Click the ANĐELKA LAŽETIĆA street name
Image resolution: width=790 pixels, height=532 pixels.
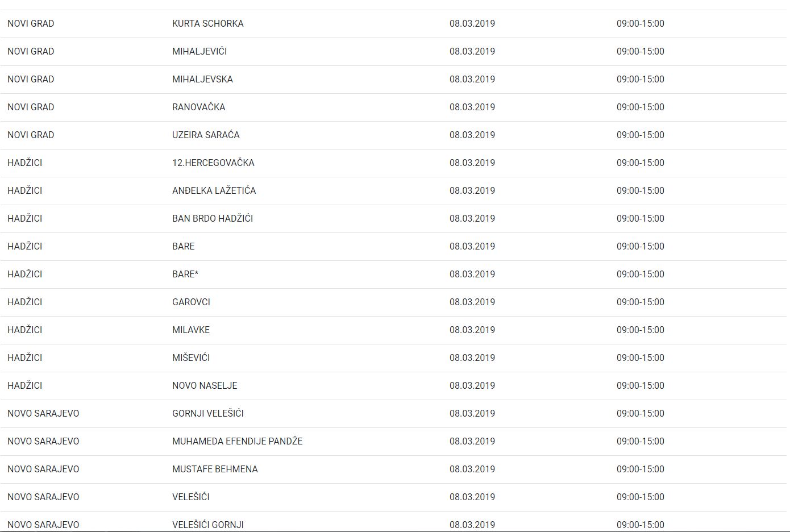214,191
